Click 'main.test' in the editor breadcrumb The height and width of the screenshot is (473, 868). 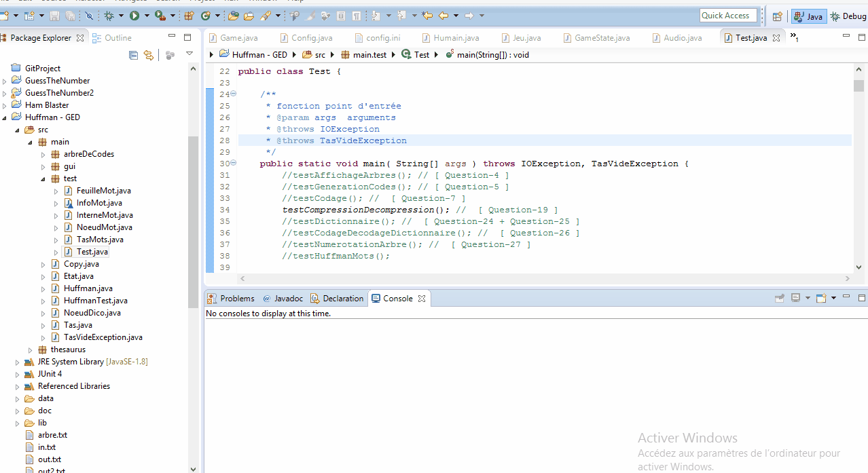[x=368, y=55]
